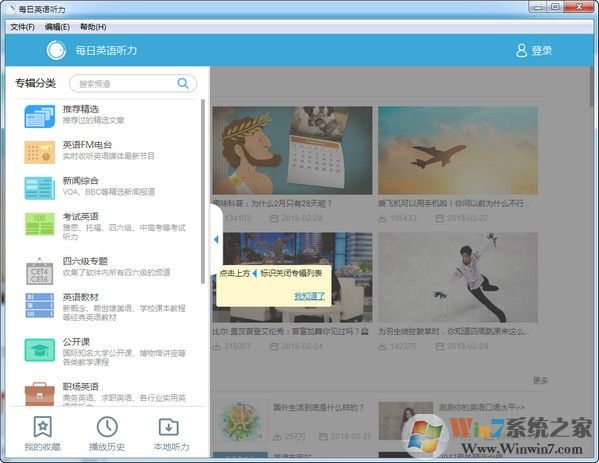The width and height of the screenshot is (599, 463).
Task: Open the talk show thumbnail behind tooltip
Action: (x=292, y=278)
